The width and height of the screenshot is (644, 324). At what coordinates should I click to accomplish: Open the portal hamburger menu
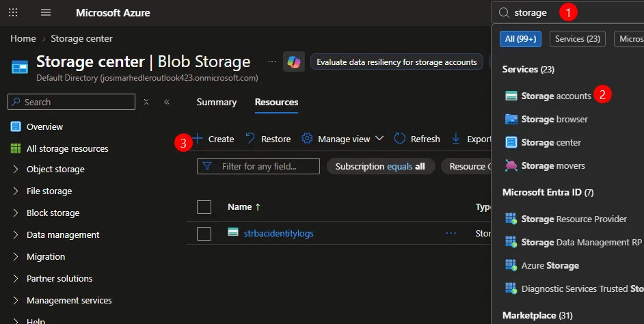point(46,12)
